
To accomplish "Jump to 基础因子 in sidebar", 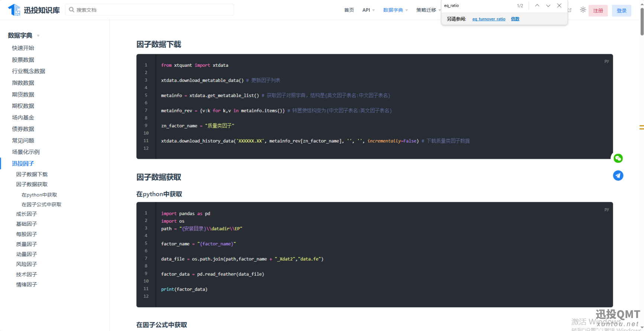I will [26, 224].
